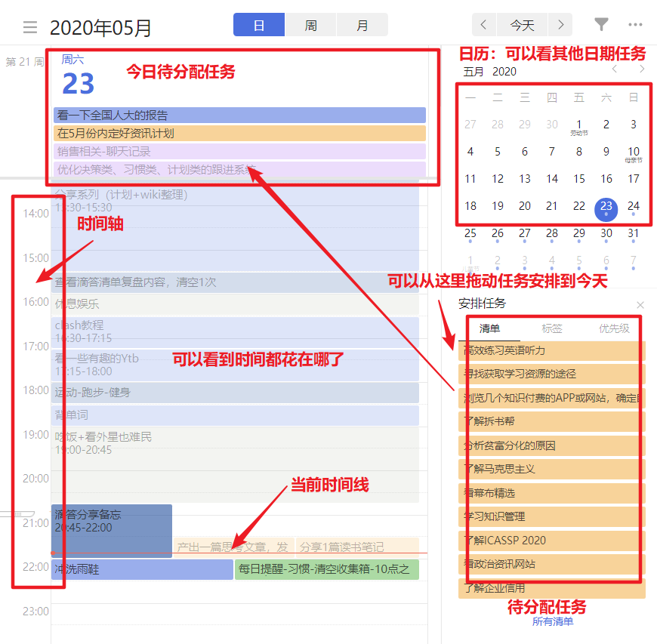Switch to 周 week view
This screenshot has height=644, width=657.
(x=310, y=25)
